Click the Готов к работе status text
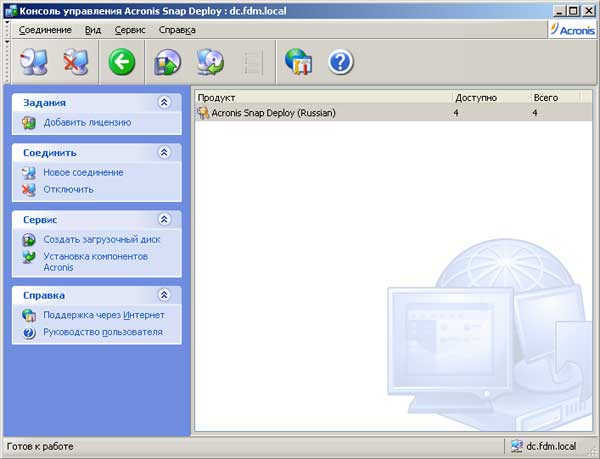This screenshot has height=459, width=600. (x=40, y=446)
